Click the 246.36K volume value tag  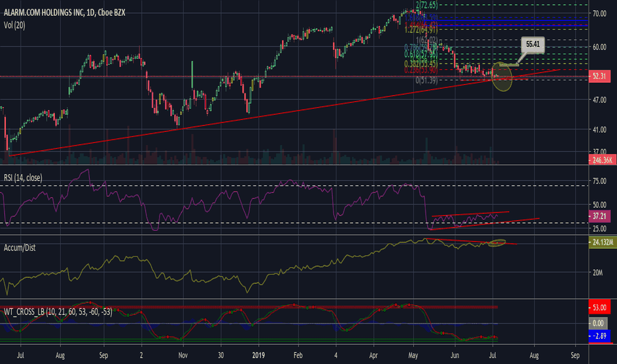click(x=602, y=159)
